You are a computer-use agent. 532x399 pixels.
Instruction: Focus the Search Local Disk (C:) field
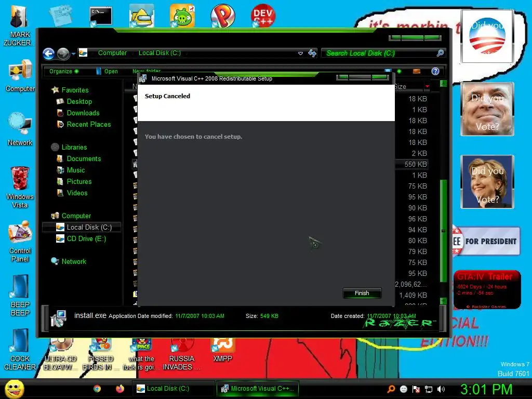[x=383, y=54]
